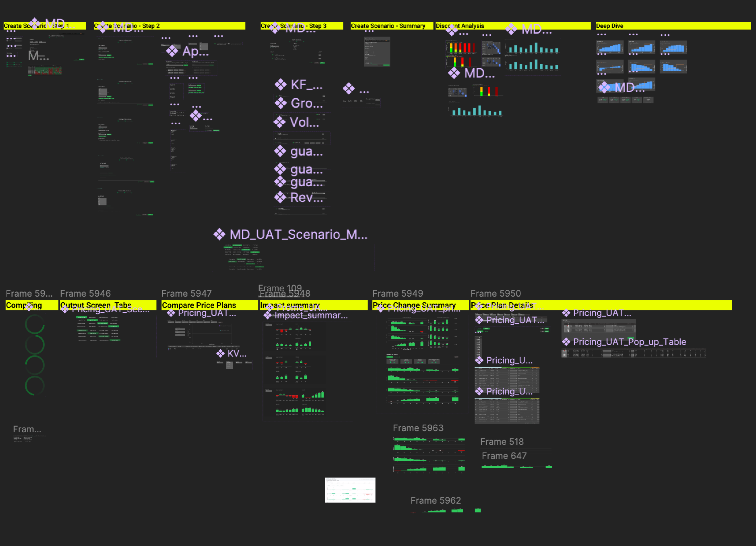756x546 pixels.
Task: Select the Frame 5947 label
Action: (x=187, y=293)
